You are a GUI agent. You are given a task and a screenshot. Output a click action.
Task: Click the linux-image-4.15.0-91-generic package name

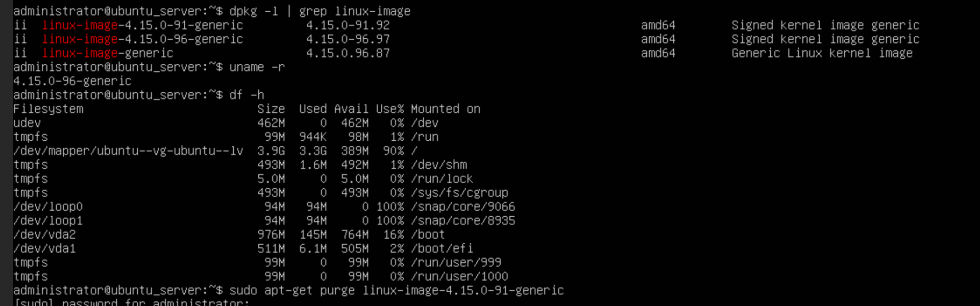(142, 25)
